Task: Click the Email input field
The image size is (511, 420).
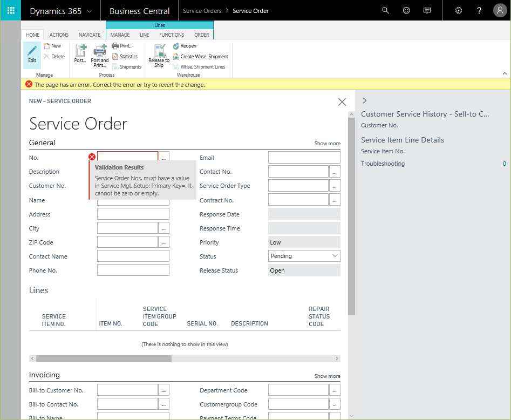Action: pyautogui.click(x=304, y=157)
